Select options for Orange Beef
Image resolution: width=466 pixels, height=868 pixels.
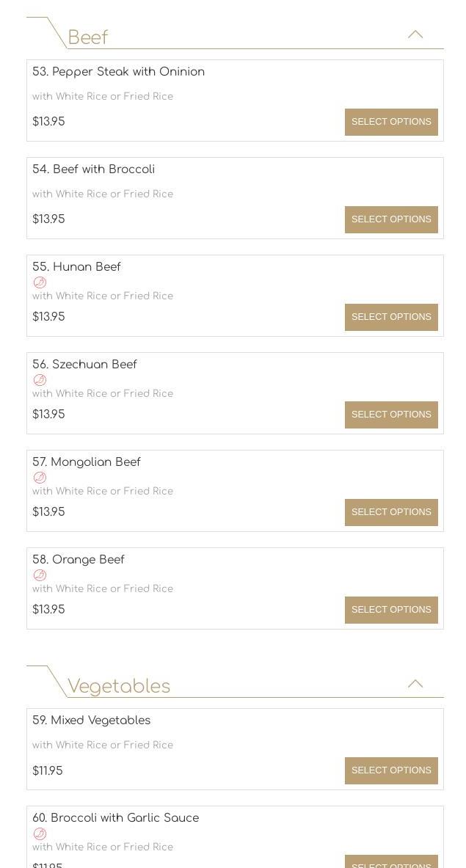(x=391, y=610)
